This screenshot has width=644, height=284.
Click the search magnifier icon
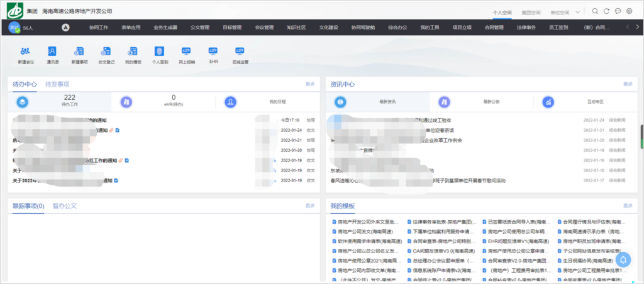594,11
